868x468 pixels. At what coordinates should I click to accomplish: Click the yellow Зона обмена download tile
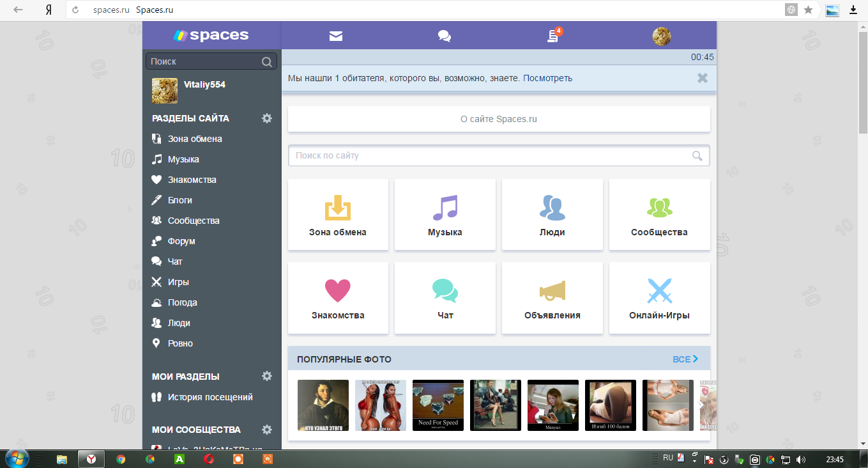point(338,214)
